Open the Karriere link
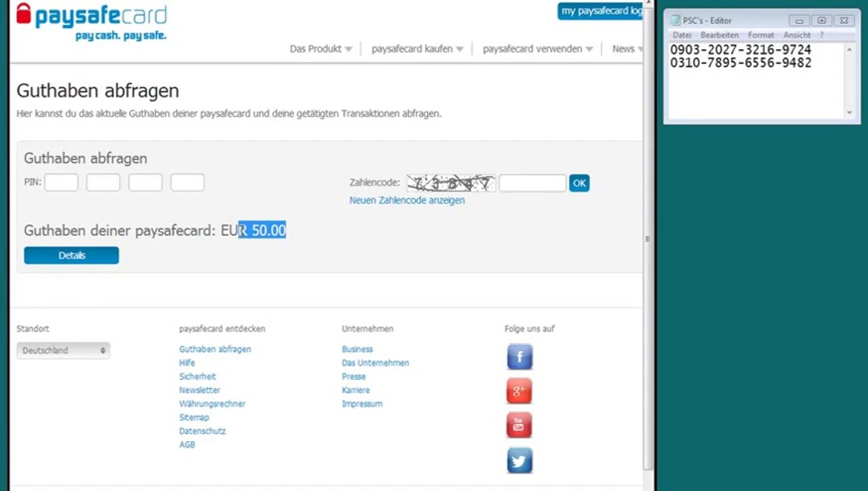Image resolution: width=868 pixels, height=491 pixels. pyautogui.click(x=356, y=390)
